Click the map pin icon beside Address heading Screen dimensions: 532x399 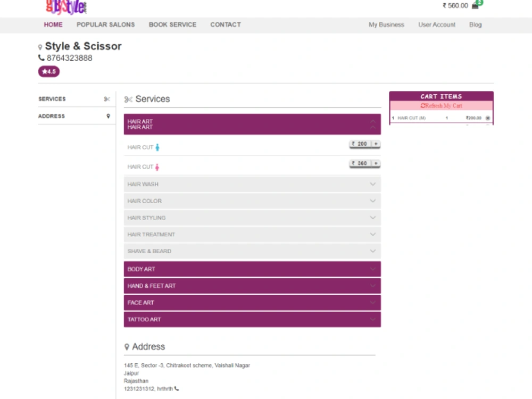pyautogui.click(x=127, y=347)
